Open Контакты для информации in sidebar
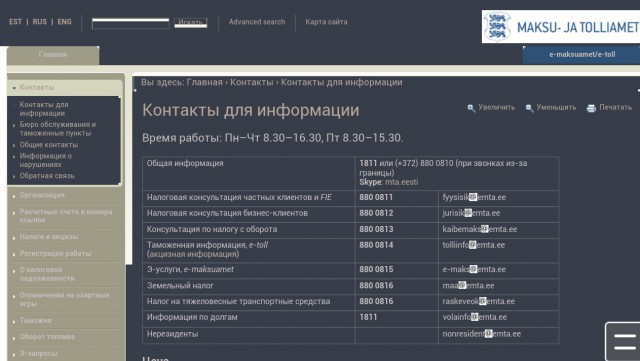 tap(44, 109)
